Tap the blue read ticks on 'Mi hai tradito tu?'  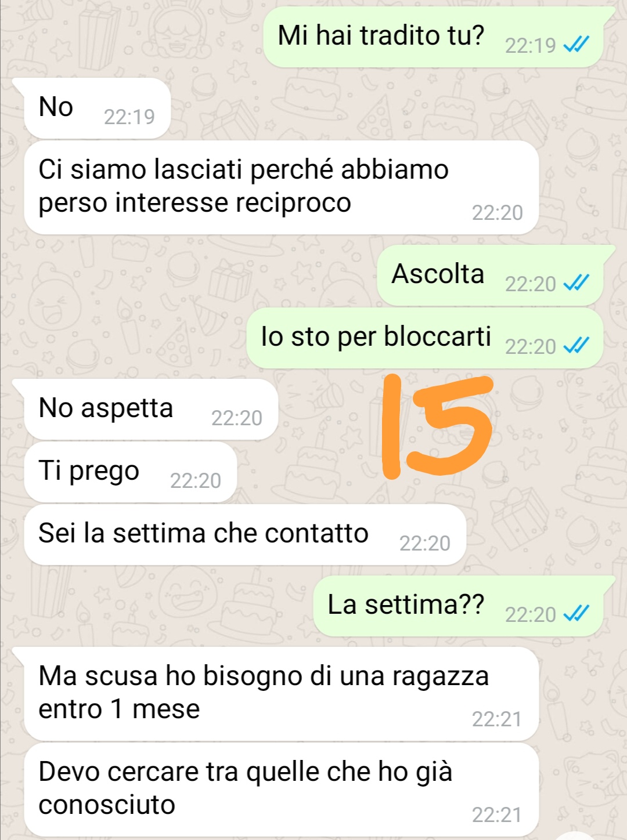(576, 45)
